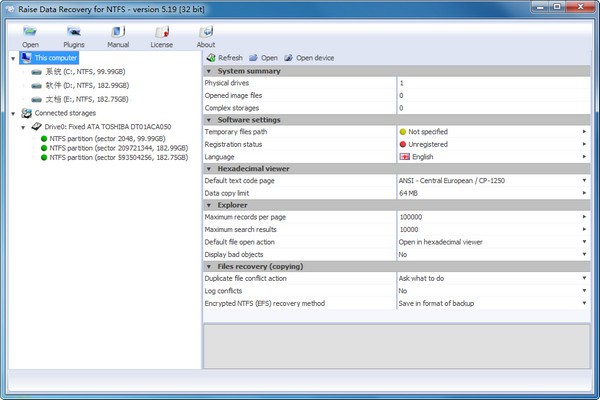The image size is (600, 400).
Task: Click the Save in format of backup value
Action: (x=436, y=303)
